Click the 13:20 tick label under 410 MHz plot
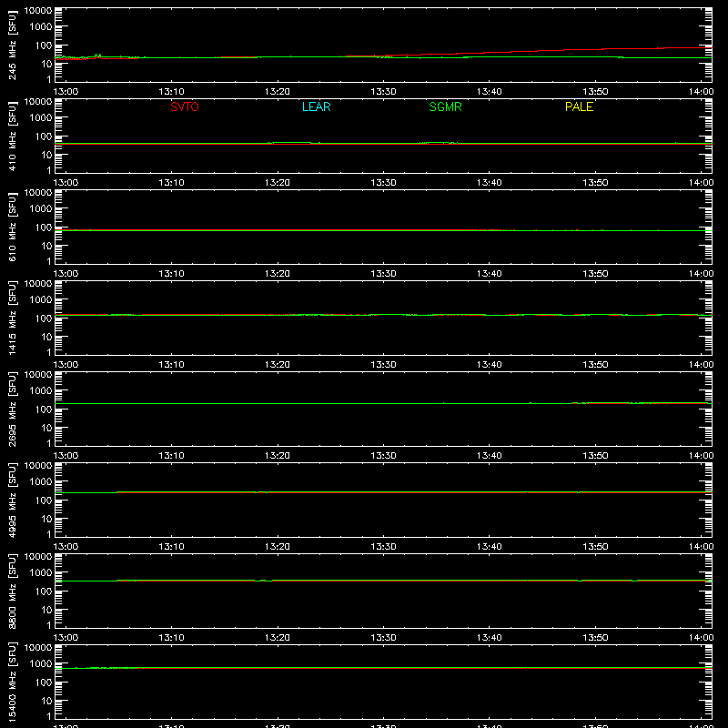Viewport: 728px width, 728px height. [x=278, y=183]
